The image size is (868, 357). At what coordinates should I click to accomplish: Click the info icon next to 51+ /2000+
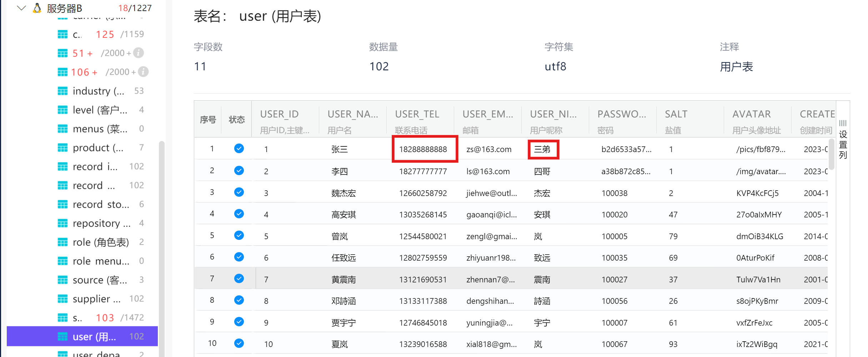[139, 53]
